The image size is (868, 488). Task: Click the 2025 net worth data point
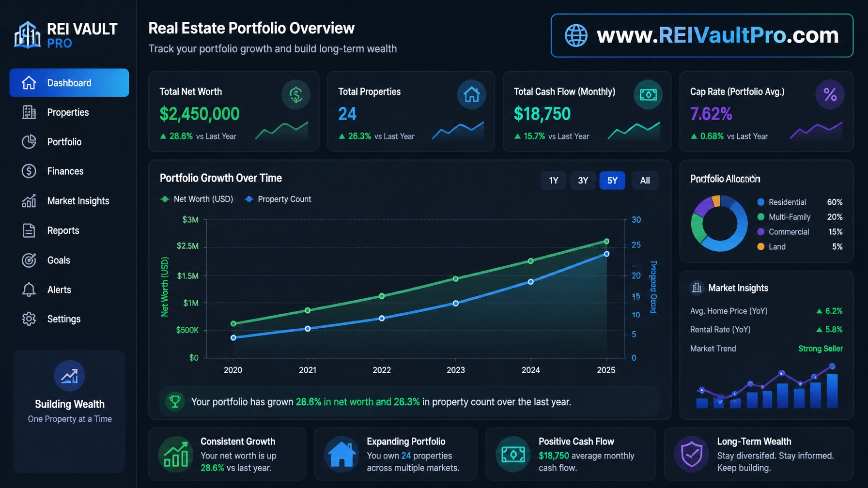point(606,241)
